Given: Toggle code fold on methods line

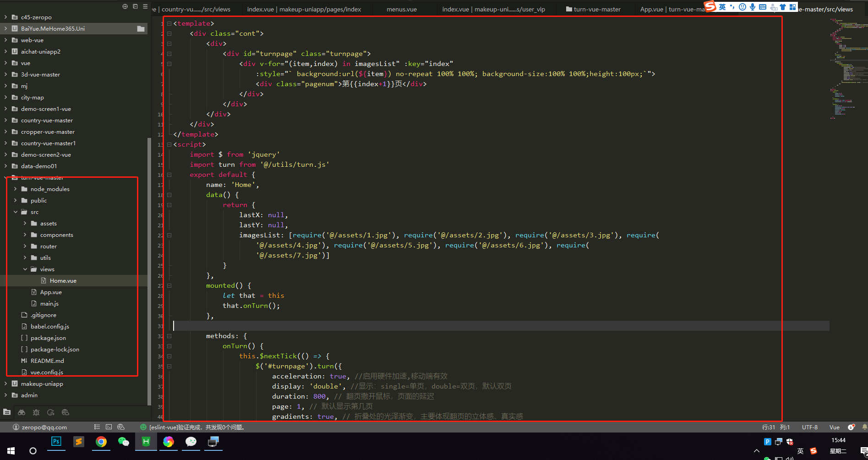Looking at the screenshot, I should [169, 336].
